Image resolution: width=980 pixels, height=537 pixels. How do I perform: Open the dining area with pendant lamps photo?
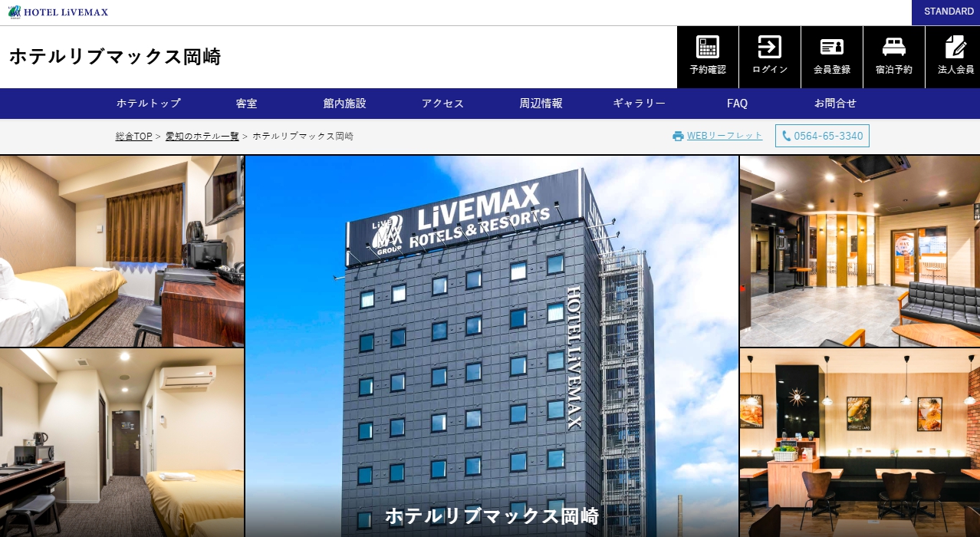860,443
